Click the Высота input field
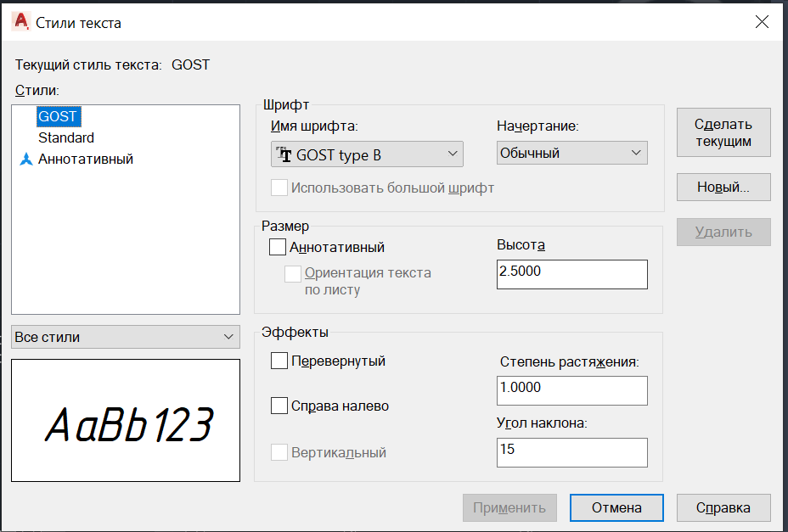 pyautogui.click(x=572, y=274)
